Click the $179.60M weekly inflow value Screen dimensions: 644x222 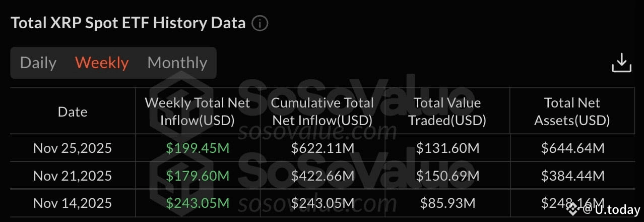(198, 176)
